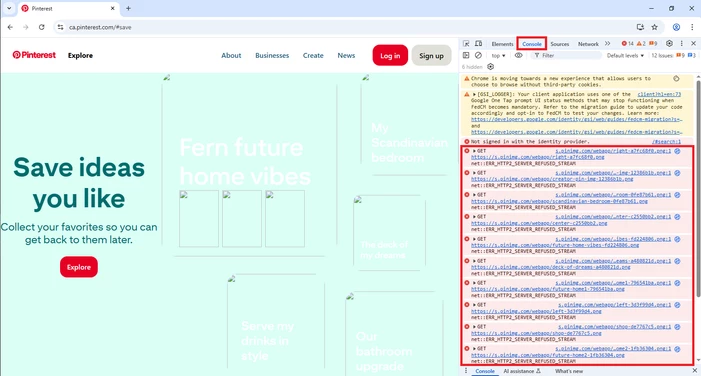Open the What's new drawer tab
The width and height of the screenshot is (701, 376).
(x=569, y=371)
